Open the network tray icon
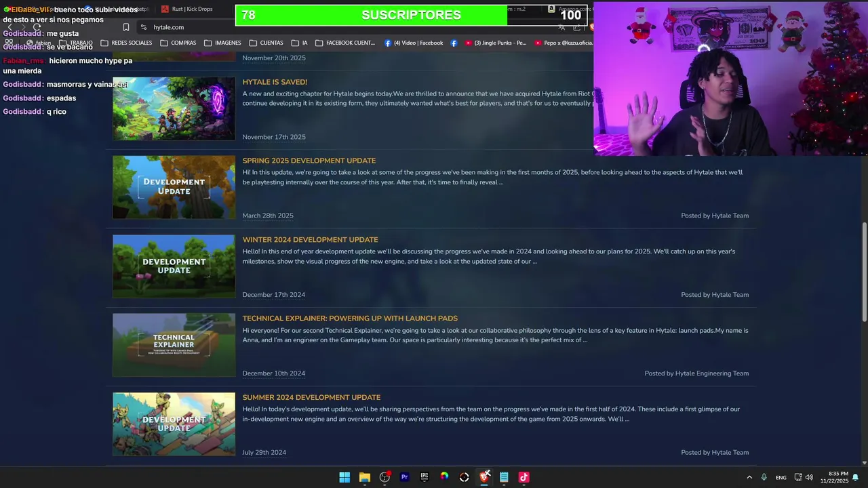This screenshot has width=868, height=488. [798, 477]
